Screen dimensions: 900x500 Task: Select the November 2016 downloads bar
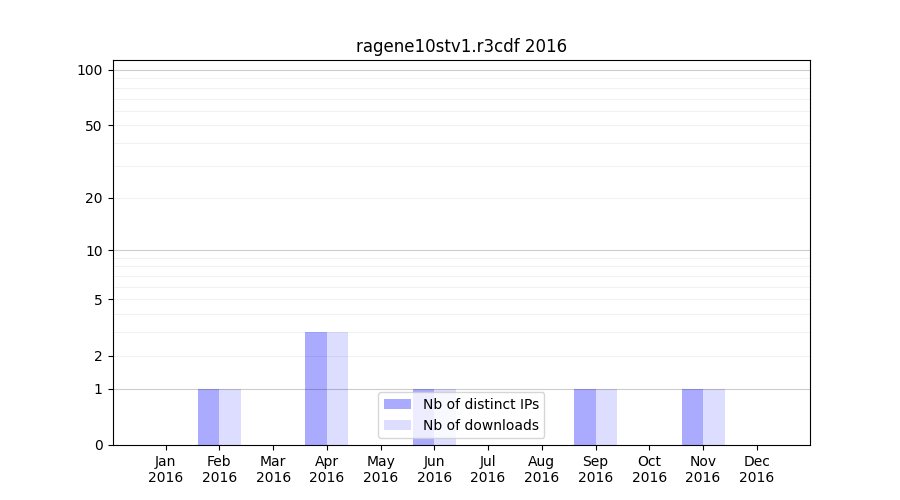714,417
